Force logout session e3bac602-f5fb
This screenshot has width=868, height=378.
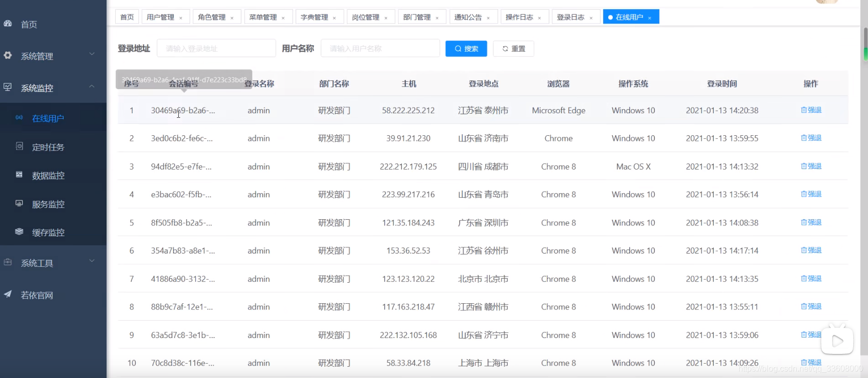pos(811,194)
